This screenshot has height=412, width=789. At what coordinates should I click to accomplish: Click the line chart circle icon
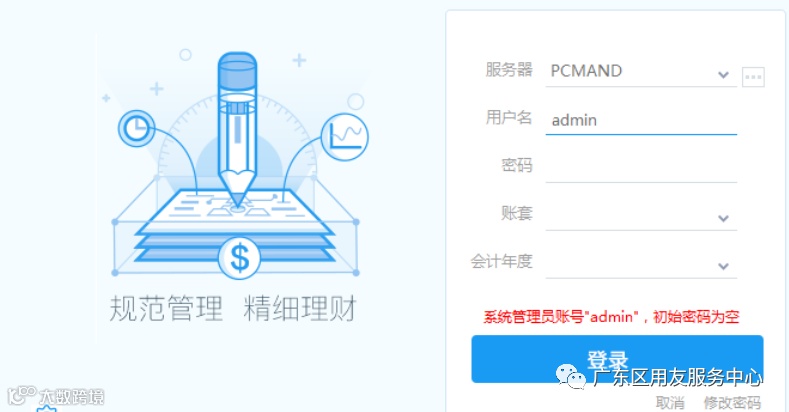pos(345,137)
